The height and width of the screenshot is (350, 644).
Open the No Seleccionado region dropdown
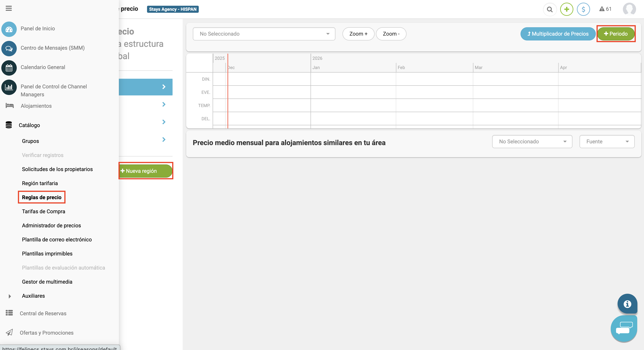[264, 34]
